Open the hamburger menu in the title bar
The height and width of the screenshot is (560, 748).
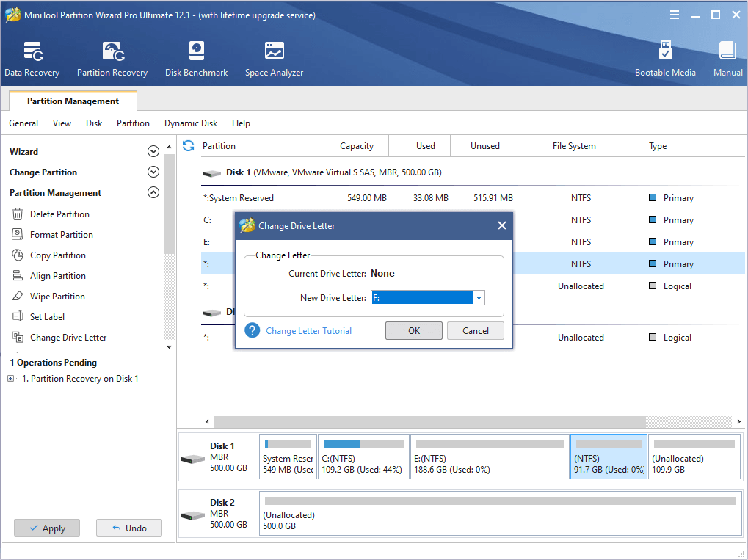coord(675,15)
